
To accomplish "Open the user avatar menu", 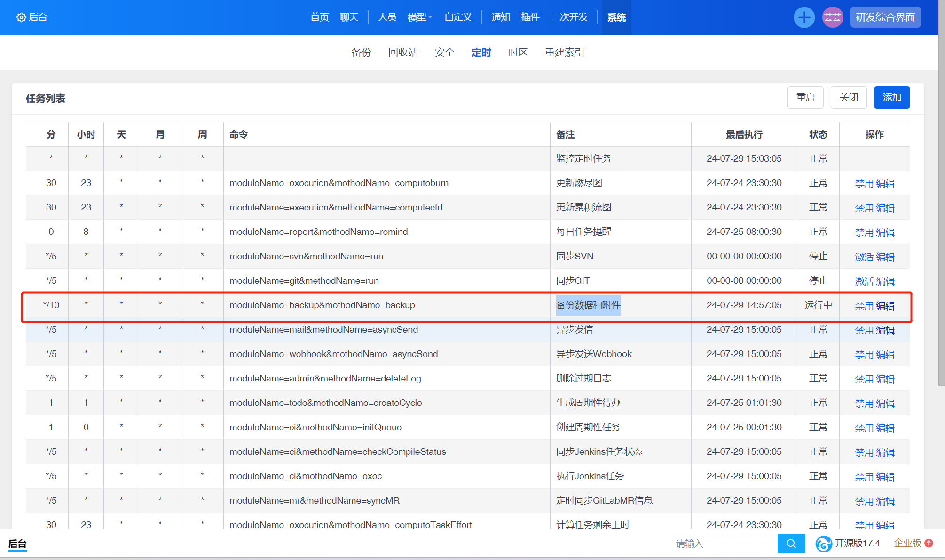I will pyautogui.click(x=832, y=17).
